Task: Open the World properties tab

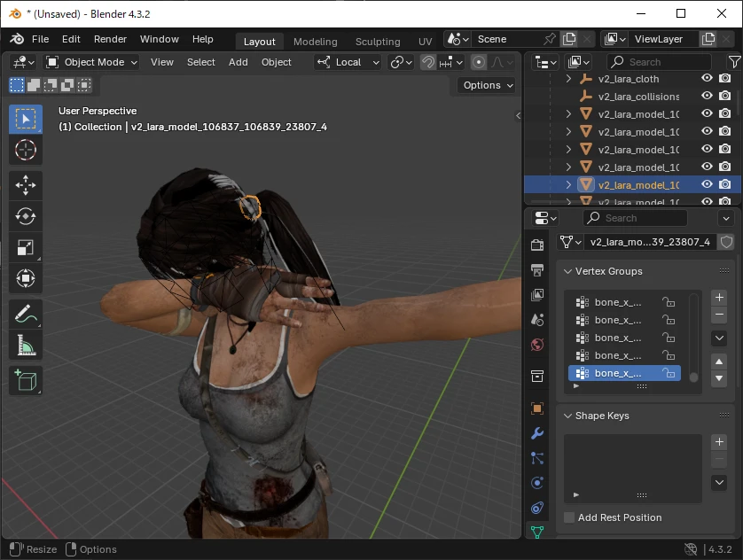Action: [x=537, y=345]
